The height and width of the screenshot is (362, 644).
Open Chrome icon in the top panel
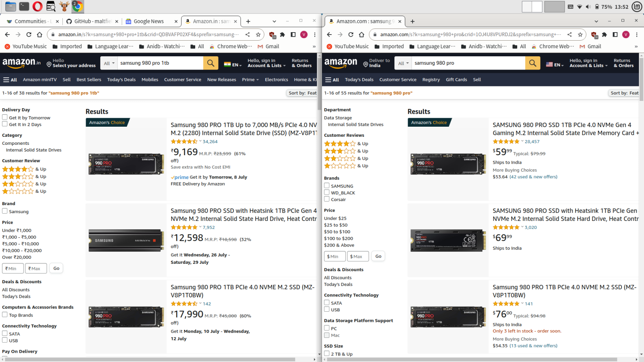tap(77, 6)
